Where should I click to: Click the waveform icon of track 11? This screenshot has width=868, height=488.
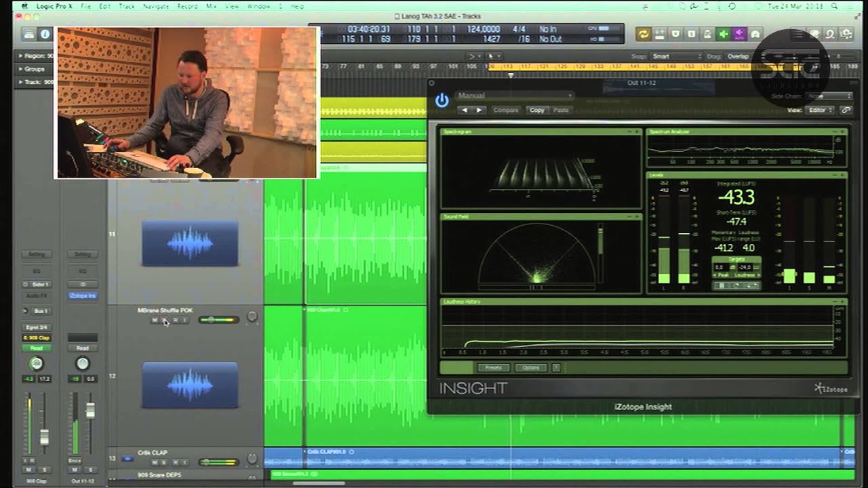pos(190,243)
